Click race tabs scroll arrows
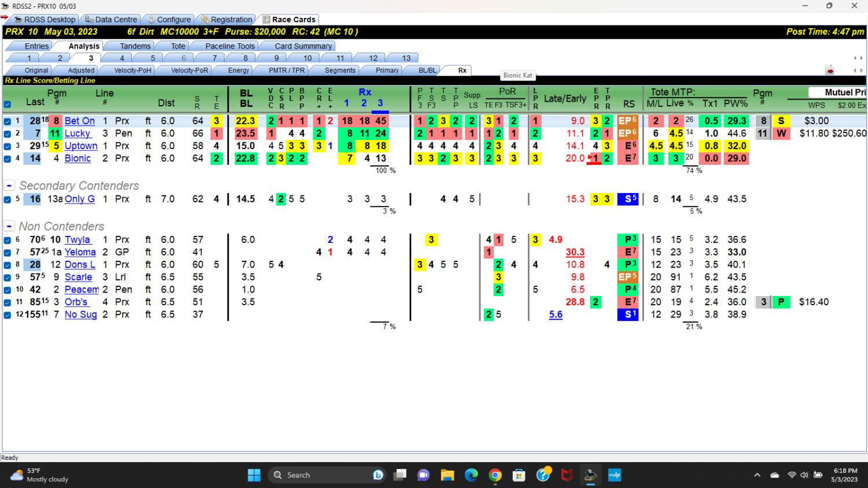Screen dimensions: 868x488 (x=858, y=58)
